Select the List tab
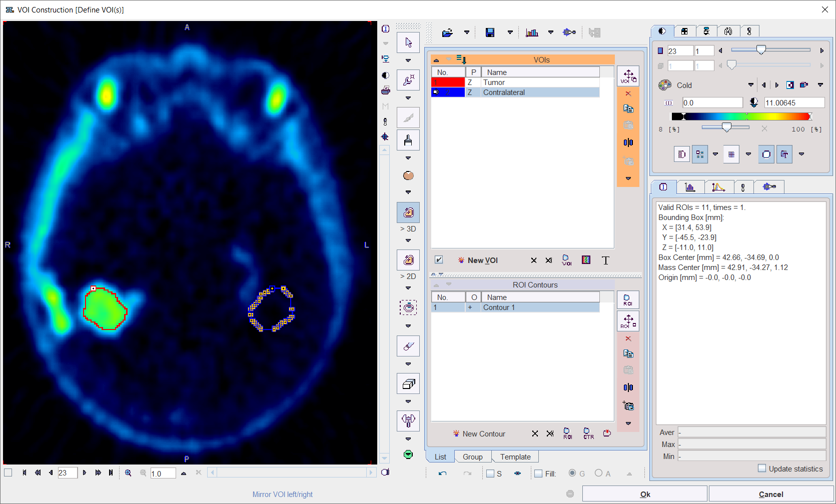This screenshot has width=836, height=504. click(x=440, y=457)
